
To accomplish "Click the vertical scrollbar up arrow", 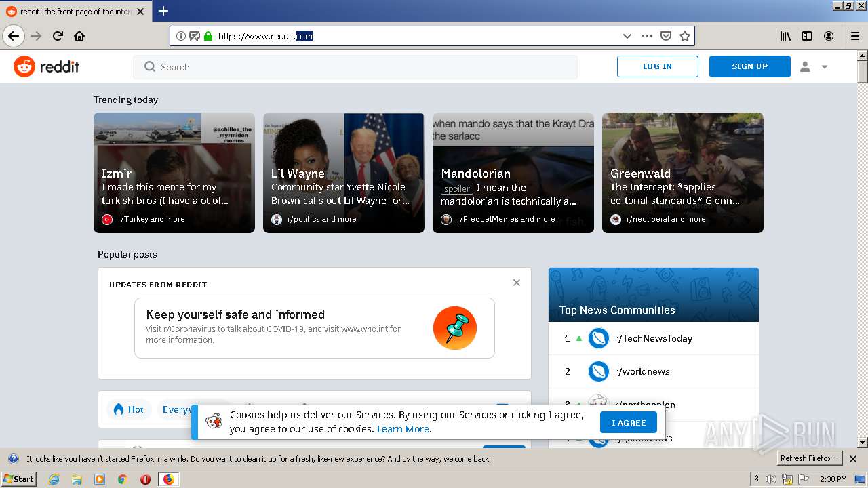I will (863, 56).
